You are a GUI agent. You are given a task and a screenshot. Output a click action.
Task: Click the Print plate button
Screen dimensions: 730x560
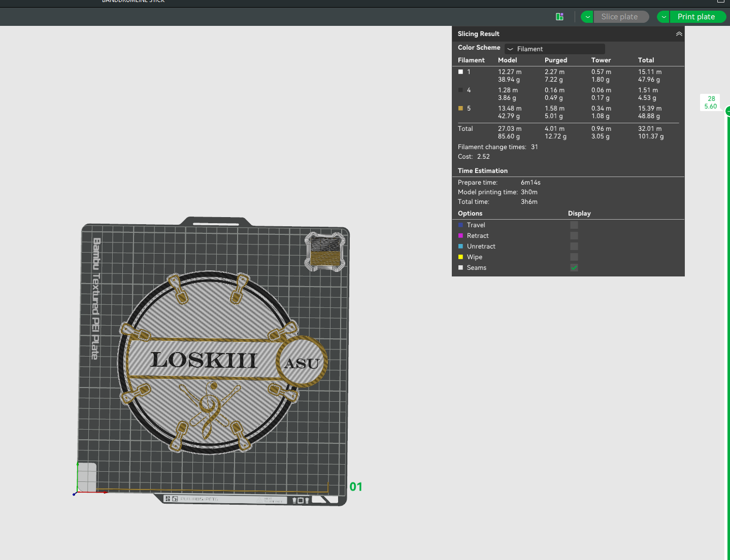point(698,17)
